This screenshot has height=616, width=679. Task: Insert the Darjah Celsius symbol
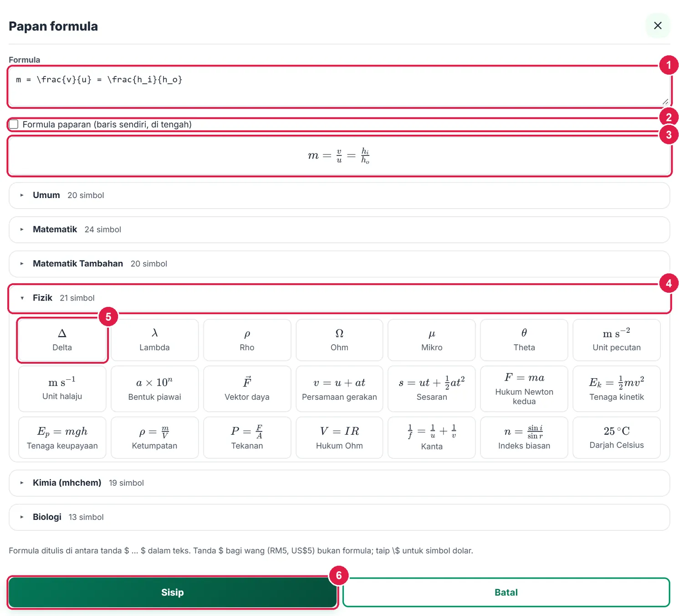(x=617, y=438)
